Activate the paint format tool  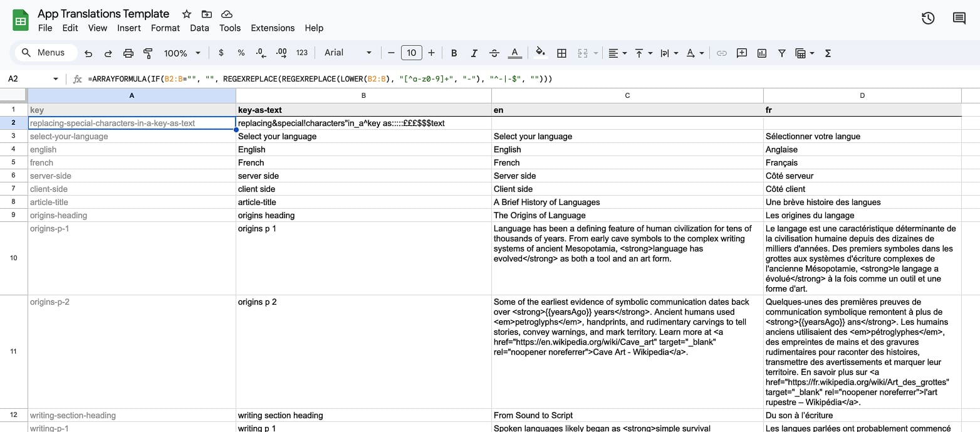click(148, 53)
